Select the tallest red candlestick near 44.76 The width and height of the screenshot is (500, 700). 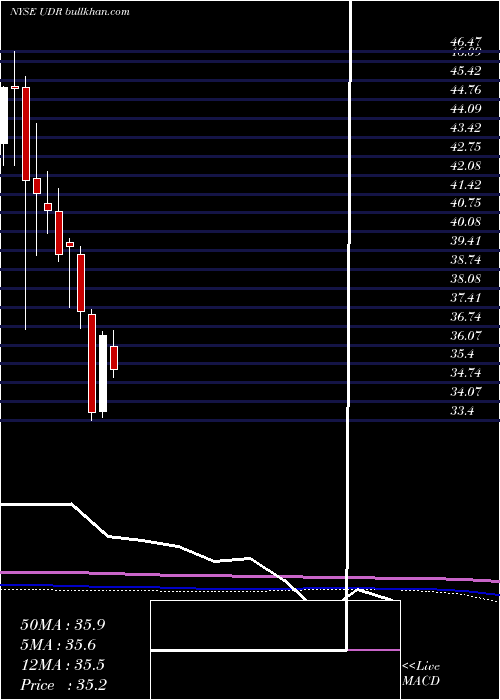pyautogui.click(x=26, y=134)
